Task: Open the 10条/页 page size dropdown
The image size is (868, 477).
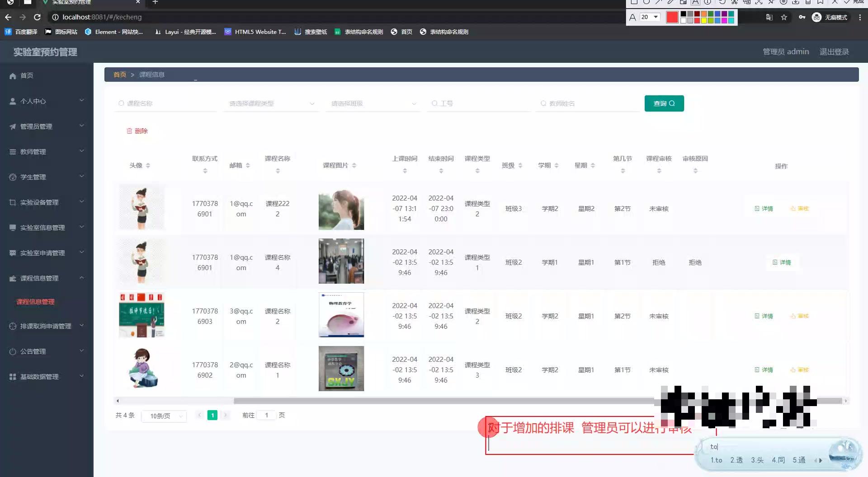Action: (164, 416)
